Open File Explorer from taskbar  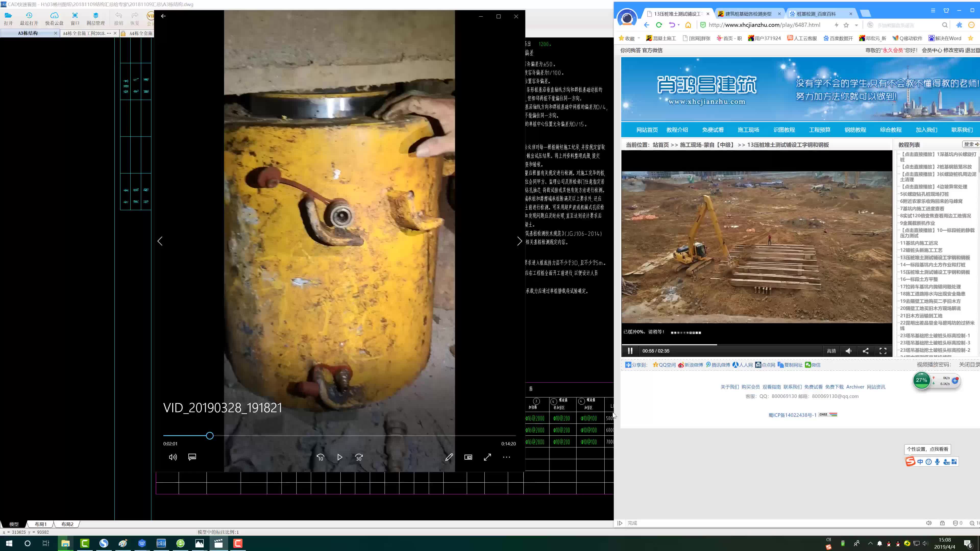pos(65,543)
